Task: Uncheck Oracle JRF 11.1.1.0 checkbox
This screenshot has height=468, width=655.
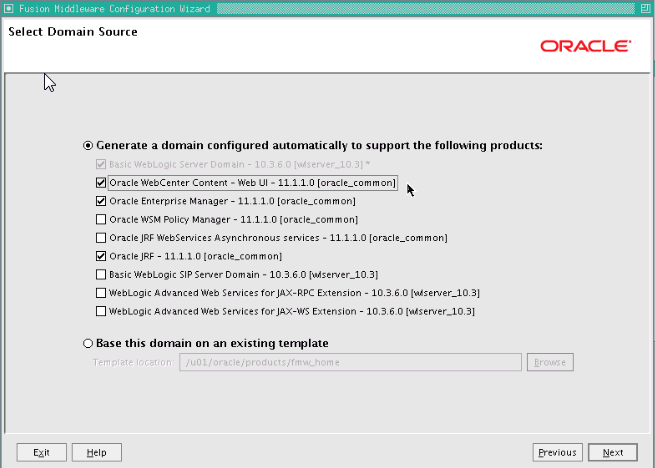Action: (x=101, y=256)
